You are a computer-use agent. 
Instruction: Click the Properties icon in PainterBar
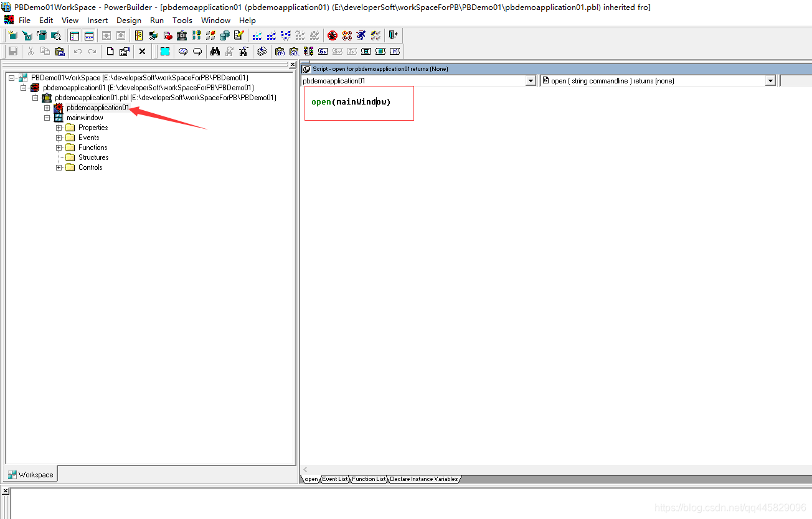point(125,51)
